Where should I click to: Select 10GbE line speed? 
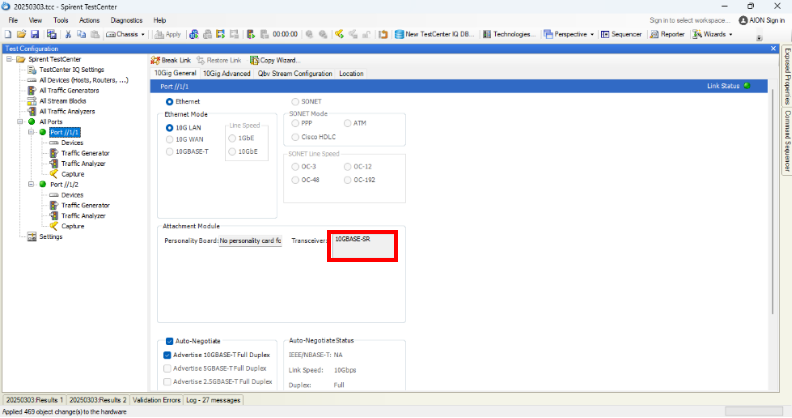click(232, 151)
